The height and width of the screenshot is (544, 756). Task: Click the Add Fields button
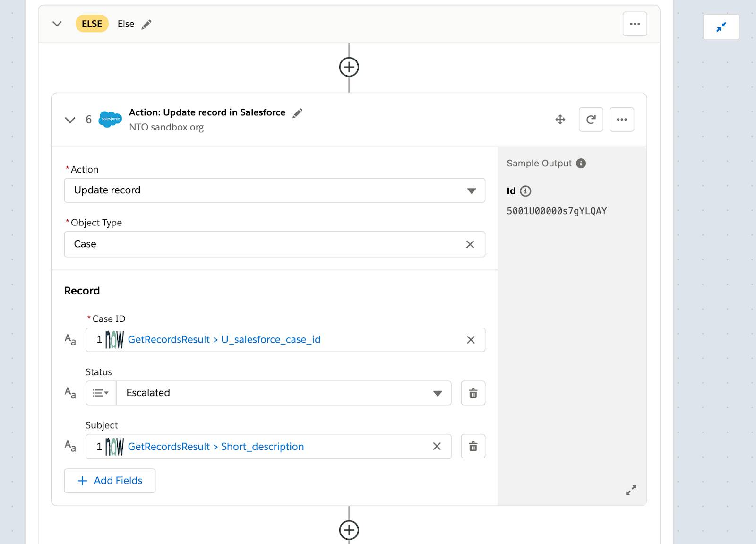tap(110, 481)
